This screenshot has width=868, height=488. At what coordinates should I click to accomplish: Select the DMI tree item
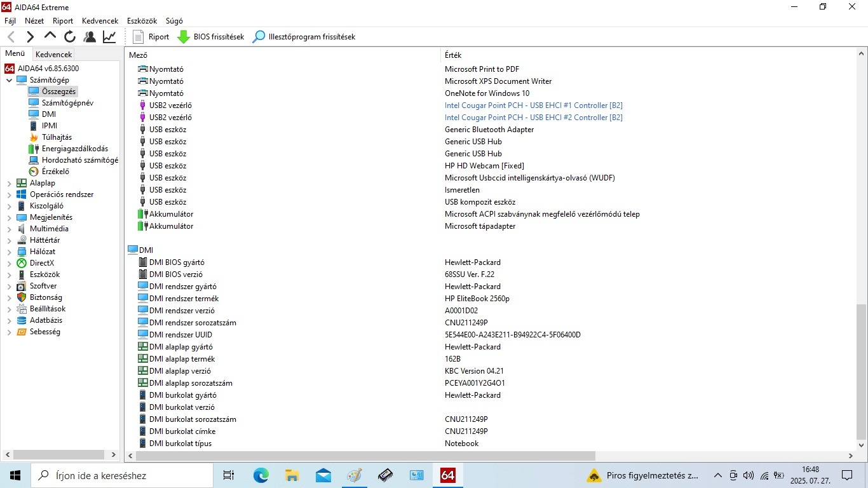pos(49,114)
